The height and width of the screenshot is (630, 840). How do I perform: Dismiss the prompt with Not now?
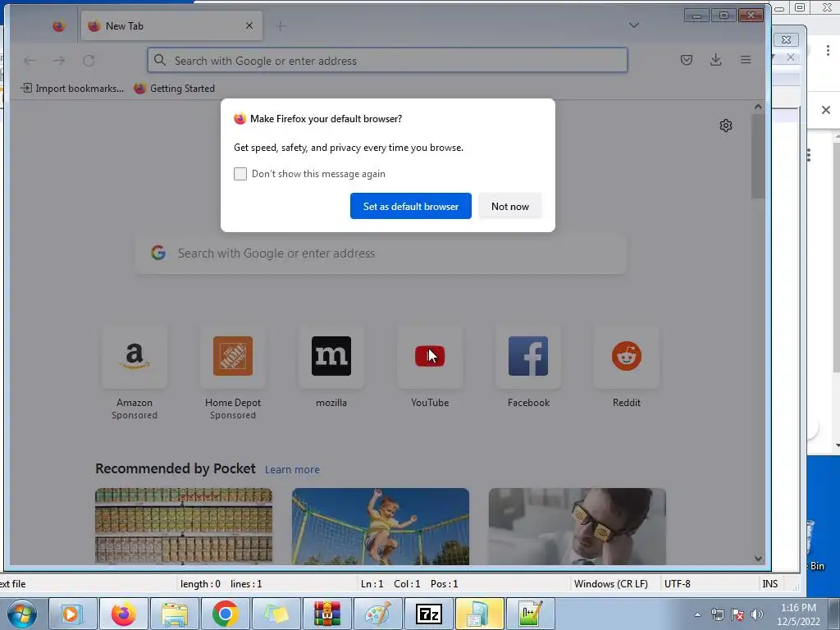click(x=510, y=206)
